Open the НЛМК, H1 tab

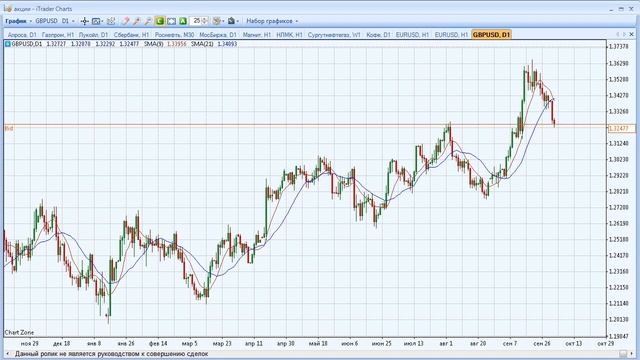289,35
